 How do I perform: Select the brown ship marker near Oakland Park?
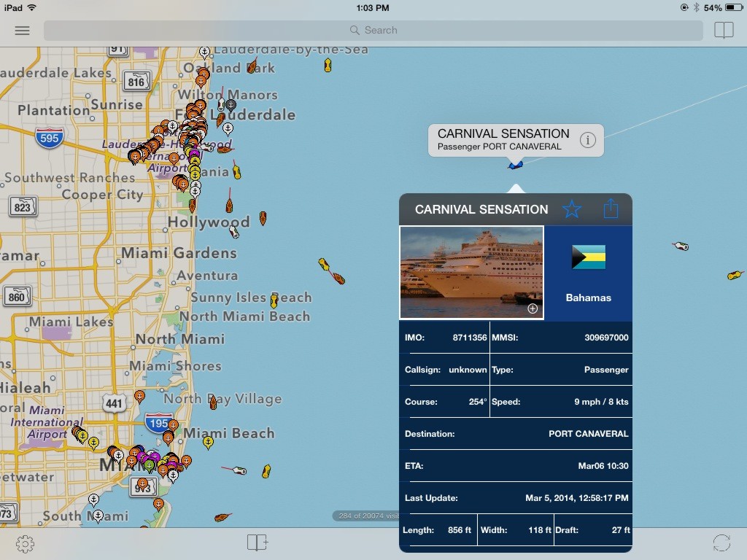point(252,66)
